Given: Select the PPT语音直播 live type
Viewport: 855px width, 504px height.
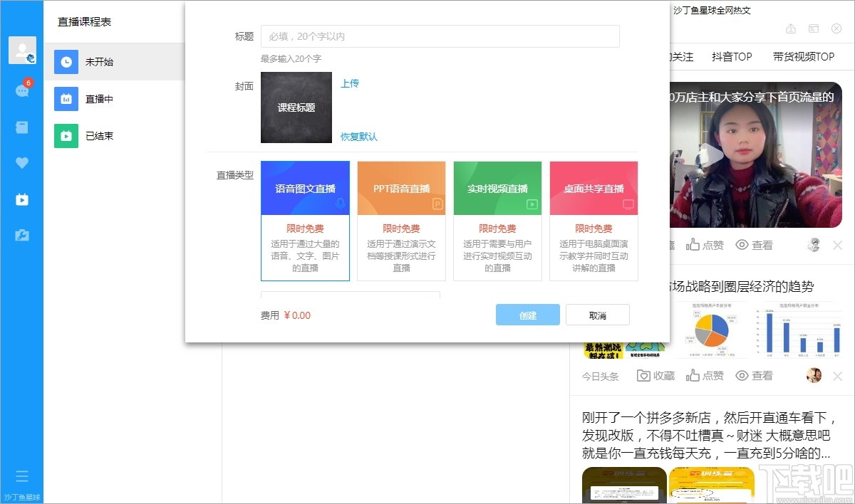Looking at the screenshot, I should [x=401, y=221].
